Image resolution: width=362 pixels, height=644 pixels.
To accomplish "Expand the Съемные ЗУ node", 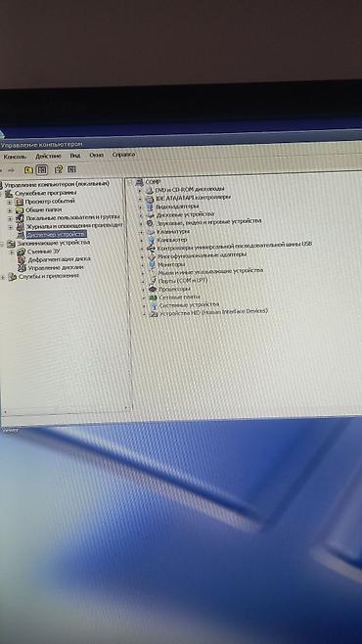I will tap(12, 252).
